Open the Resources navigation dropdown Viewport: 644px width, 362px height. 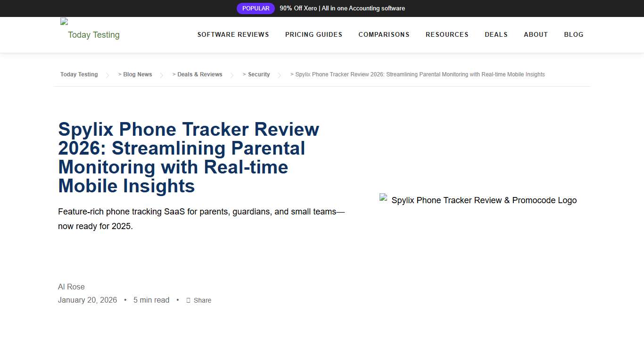tap(447, 34)
